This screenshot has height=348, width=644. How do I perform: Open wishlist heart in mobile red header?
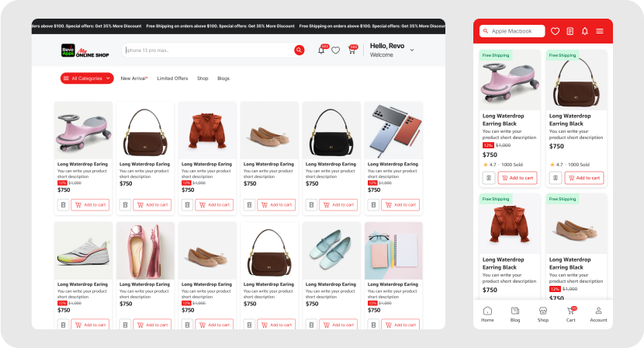point(555,31)
